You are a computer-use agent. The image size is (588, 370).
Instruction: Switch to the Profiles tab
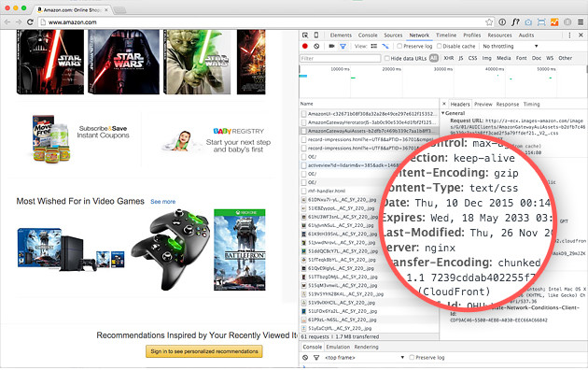pyautogui.click(x=471, y=35)
